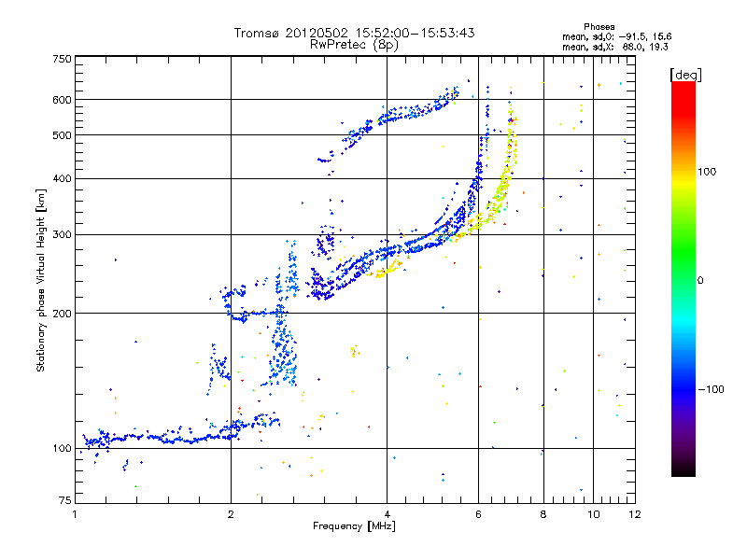Click the x-axis '1' tick label
This screenshot has height=560, width=747.
coord(75,514)
